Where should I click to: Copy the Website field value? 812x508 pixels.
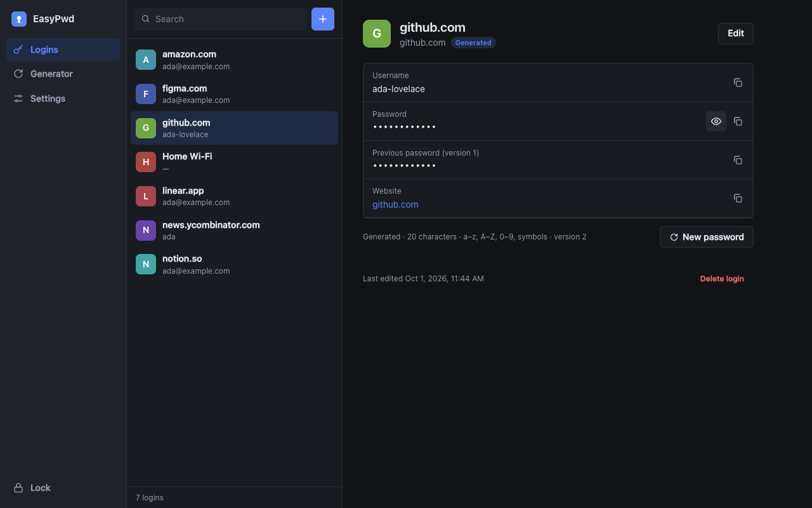738,198
